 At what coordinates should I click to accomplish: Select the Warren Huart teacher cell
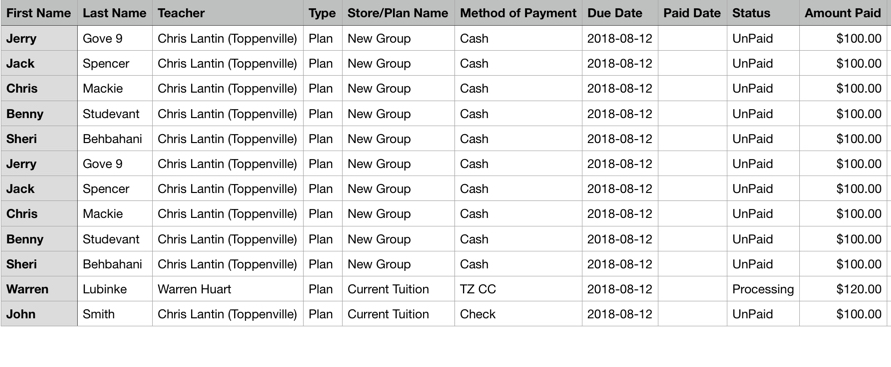(x=228, y=289)
